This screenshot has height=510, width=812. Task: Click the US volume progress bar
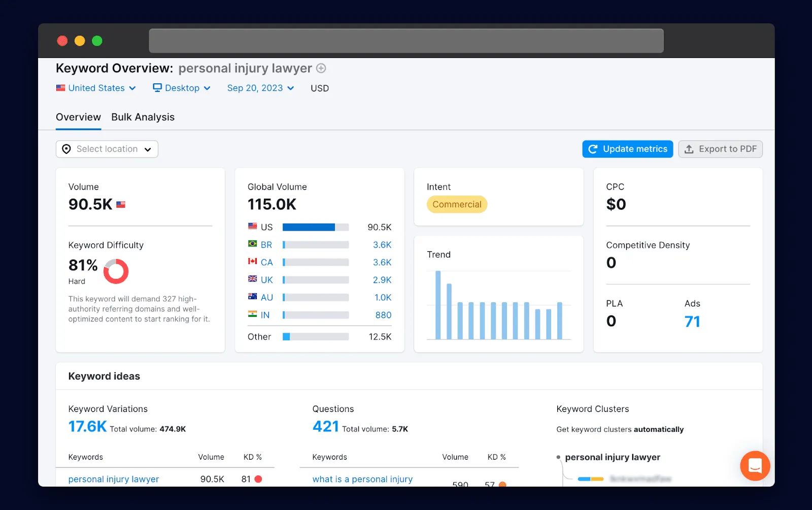pyautogui.click(x=315, y=227)
